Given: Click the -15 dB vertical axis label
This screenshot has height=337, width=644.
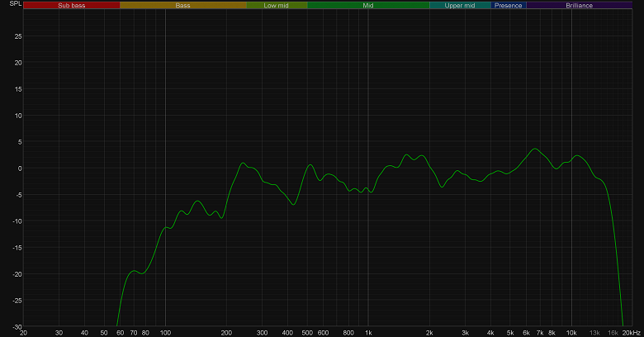Looking at the screenshot, I should click(x=17, y=248).
